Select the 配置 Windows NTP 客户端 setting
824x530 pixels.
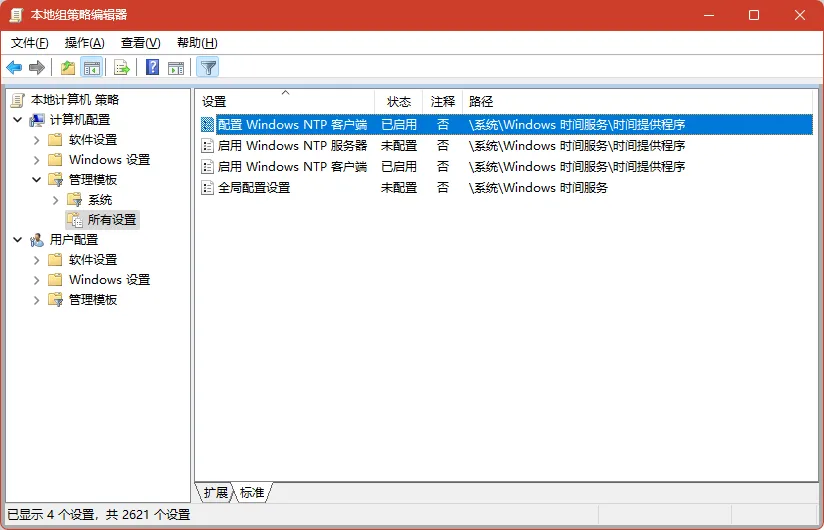pos(292,124)
